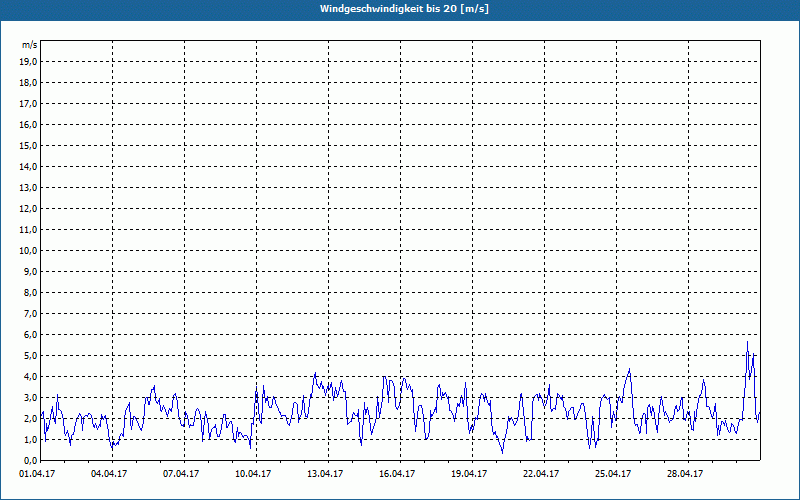Select the date label 16.04.17
The height and width of the screenshot is (500, 800).
(397, 473)
